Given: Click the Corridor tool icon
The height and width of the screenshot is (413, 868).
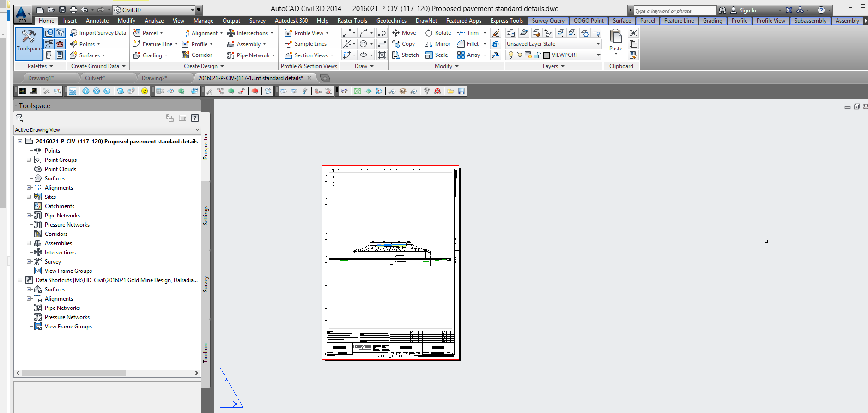Looking at the screenshot, I should coord(186,55).
